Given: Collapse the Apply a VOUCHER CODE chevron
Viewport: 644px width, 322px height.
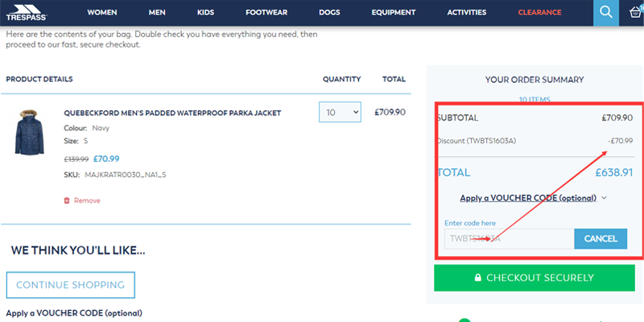Looking at the screenshot, I should click(x=604, y=198).
